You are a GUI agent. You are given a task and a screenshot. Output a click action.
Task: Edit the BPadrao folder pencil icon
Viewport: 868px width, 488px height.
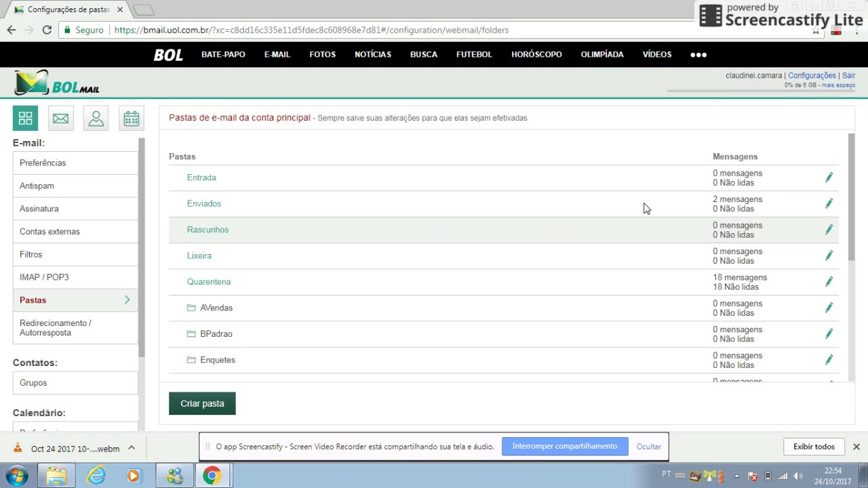[829, 333]
